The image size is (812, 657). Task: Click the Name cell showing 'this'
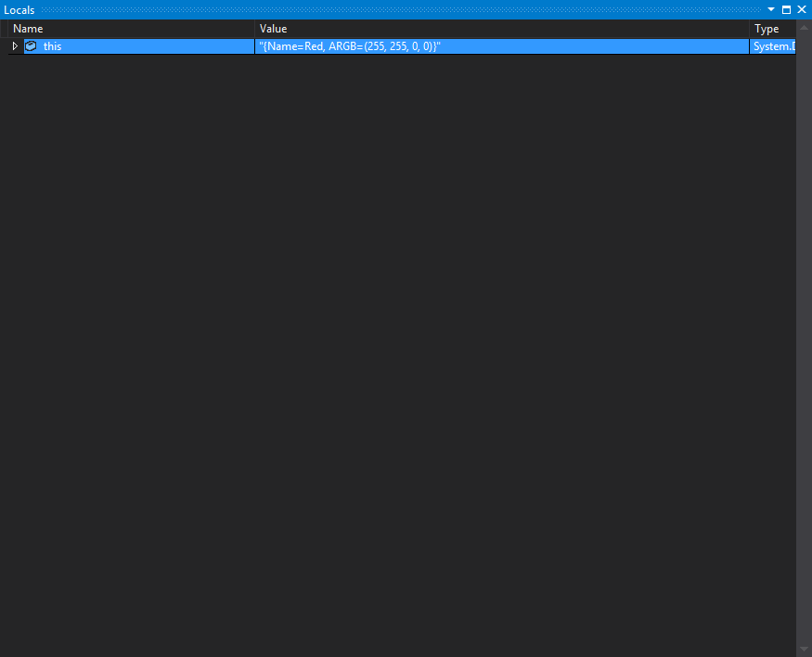(51, 45)
